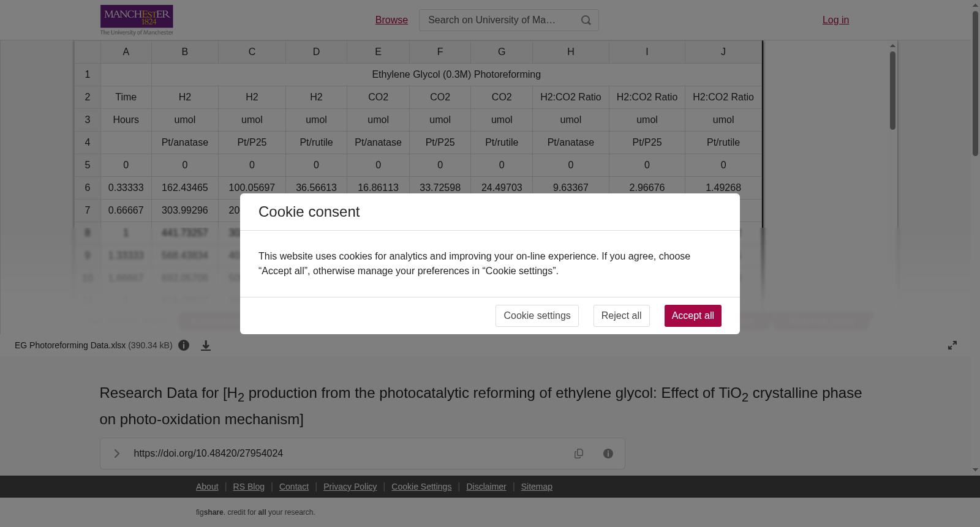The width and height of the screenshot is (980, 527).
Task: Open the Sitemap footer link
Action: (x=537, y=487)
